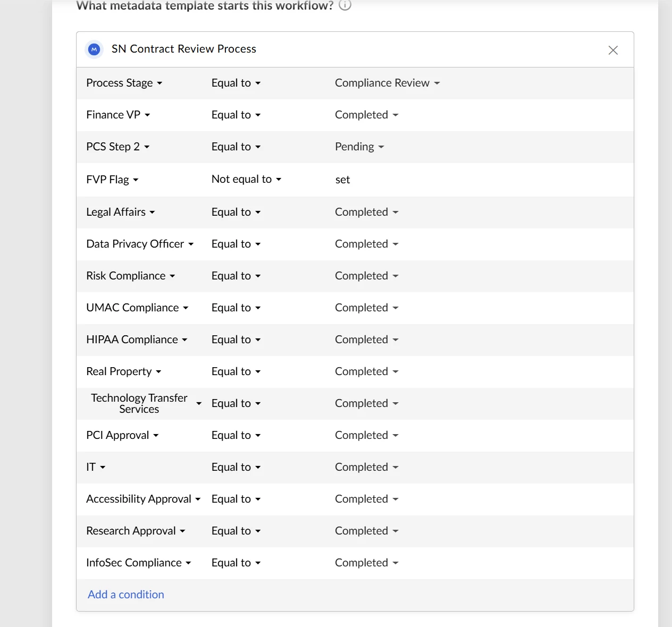Open the Not equal to operator dropdown
This screenshot has height=627, width=672.
[x=247, y=179]
